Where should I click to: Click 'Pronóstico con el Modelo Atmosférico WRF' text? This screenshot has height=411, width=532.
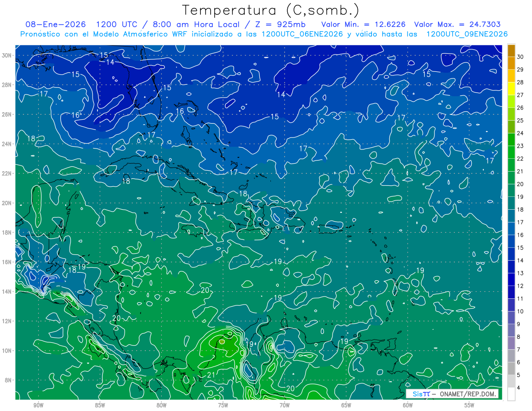pyautogui.click(x=104, y=34)
